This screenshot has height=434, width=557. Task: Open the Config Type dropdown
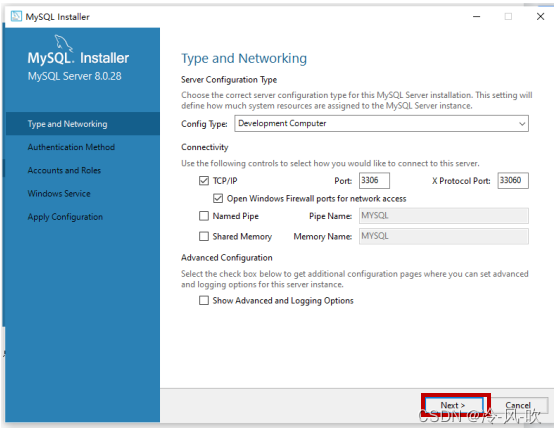pyautogui.click(x=381, y=124)
